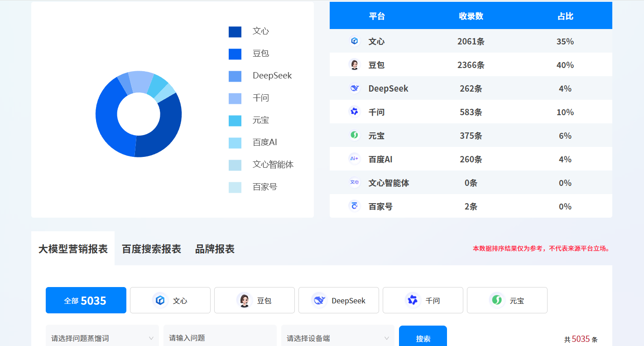Click the blue 搜索 button
This screenshot has height=346, width=644.
423,338
